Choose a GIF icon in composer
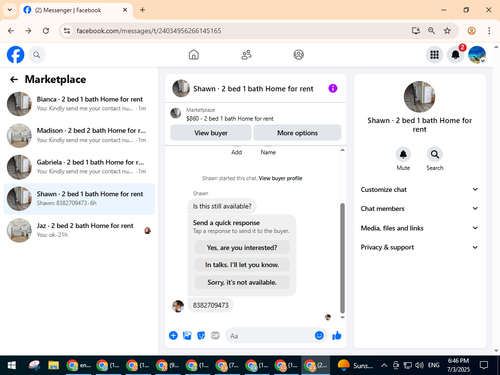Screen dimensions: 500x375 [x=215, y=335]
